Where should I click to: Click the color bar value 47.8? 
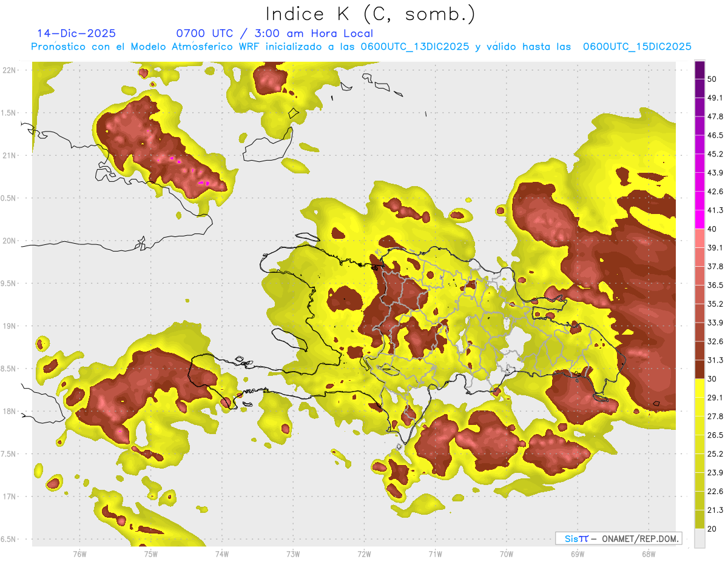coord(715,116)
